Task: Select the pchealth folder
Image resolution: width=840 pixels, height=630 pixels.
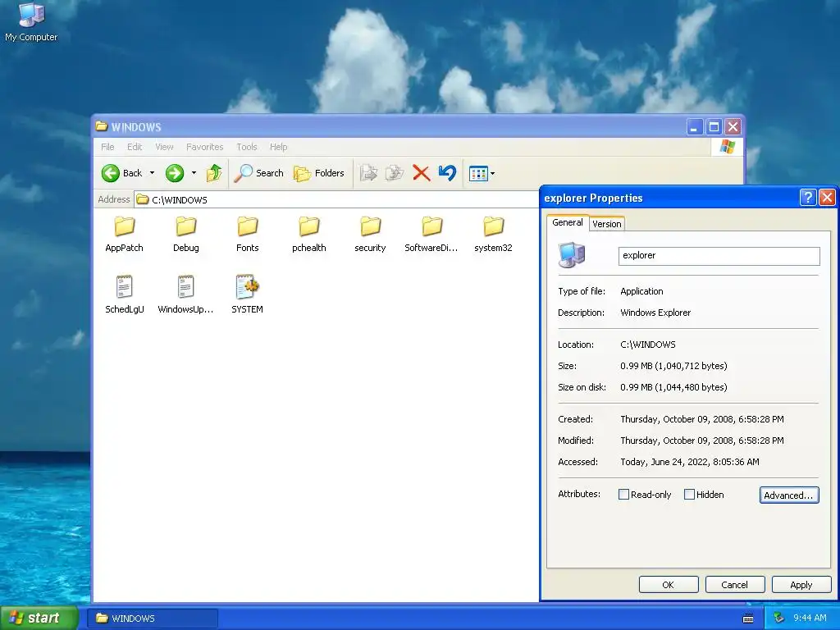Action: (x=309, y=234)
